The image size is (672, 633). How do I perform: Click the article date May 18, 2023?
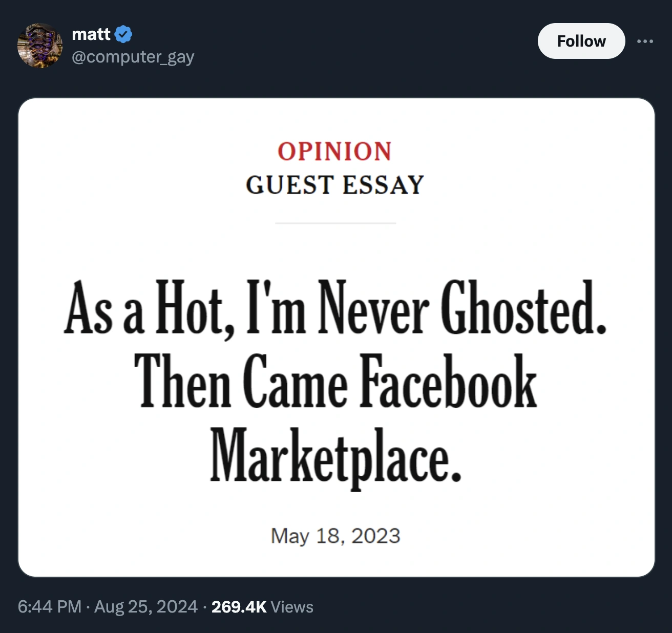tap(335, 536)
